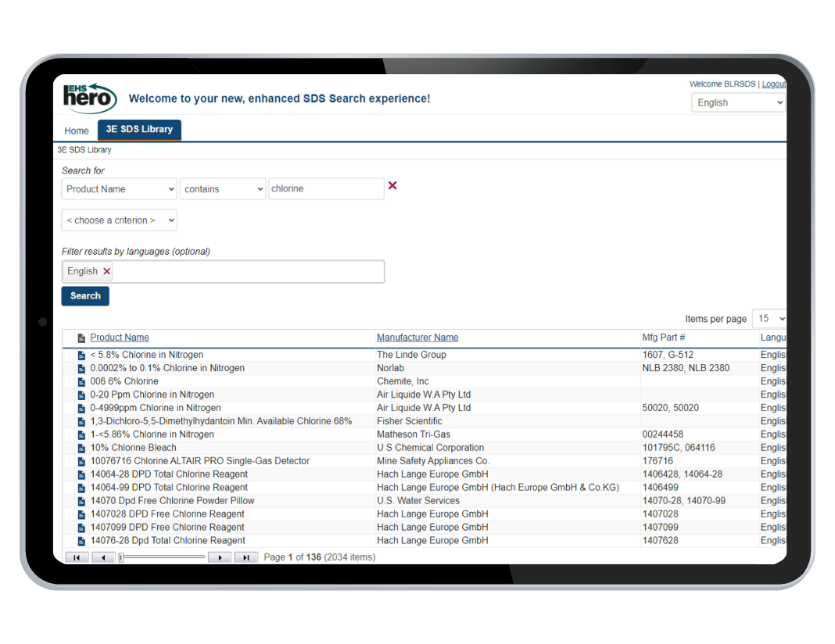This screenshot has height=644, width=835.
Task: Remove the English language filter tag
Action: pyautogui.click(x=107, y=271)
